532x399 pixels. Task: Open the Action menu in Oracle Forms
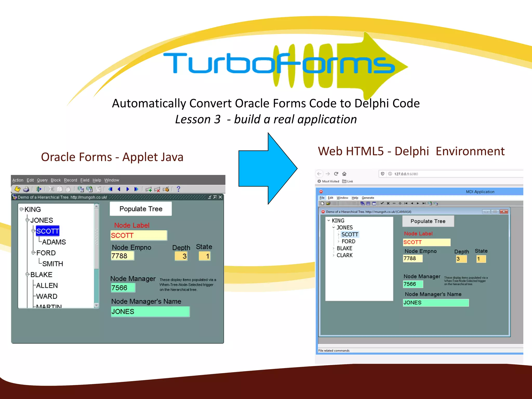[x=18, y=180]
